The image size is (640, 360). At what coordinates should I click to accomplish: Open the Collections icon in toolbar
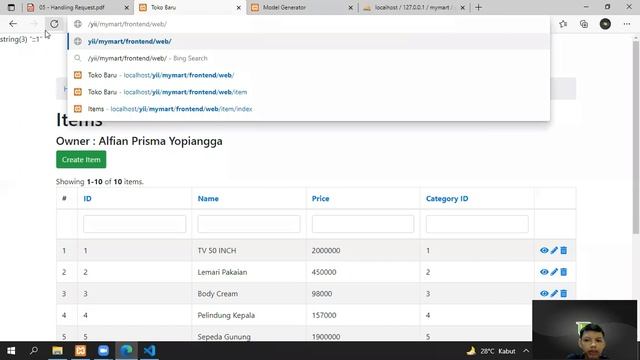pos(584,24)
